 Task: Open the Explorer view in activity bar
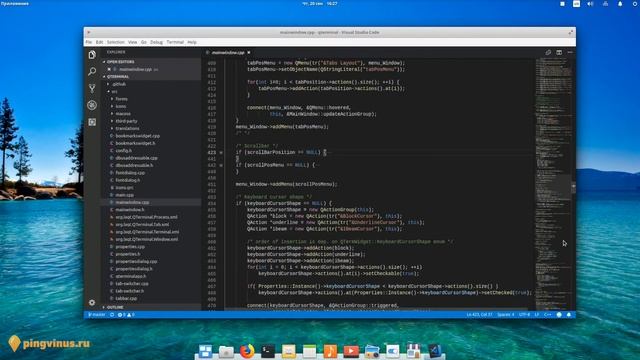(x=92, y=54)
